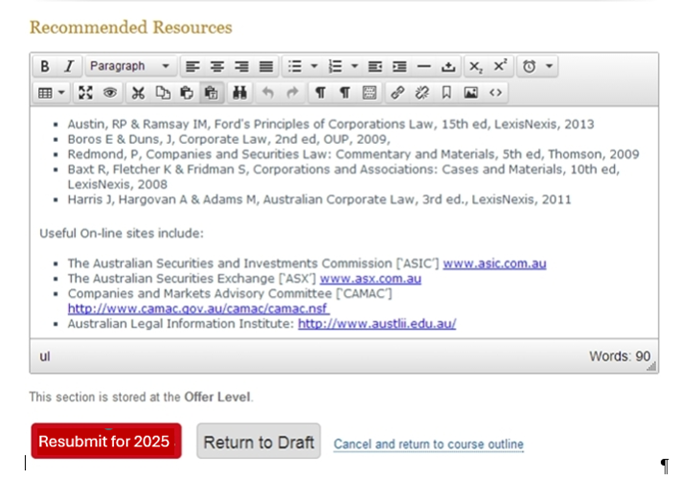The height and width of the screenshot is (480, 680).
Task: Center align the text
Action: [217, 66]
